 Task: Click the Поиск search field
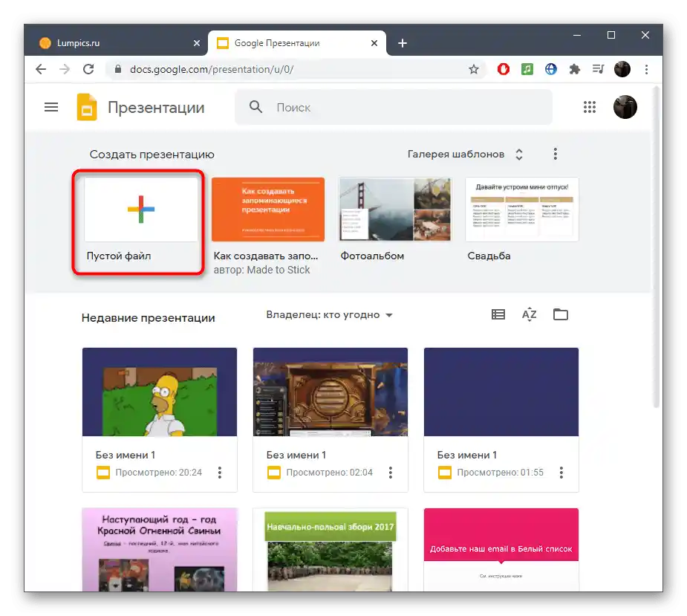pyautogui.click(x=394, y=107)
